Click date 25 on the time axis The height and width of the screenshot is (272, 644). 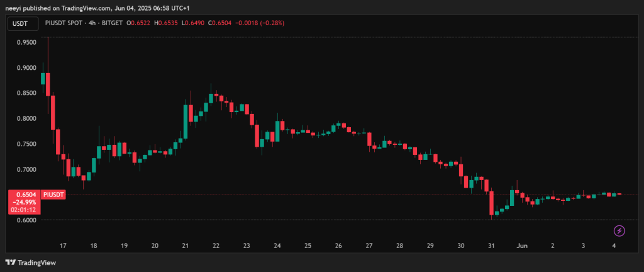point(308,246)
